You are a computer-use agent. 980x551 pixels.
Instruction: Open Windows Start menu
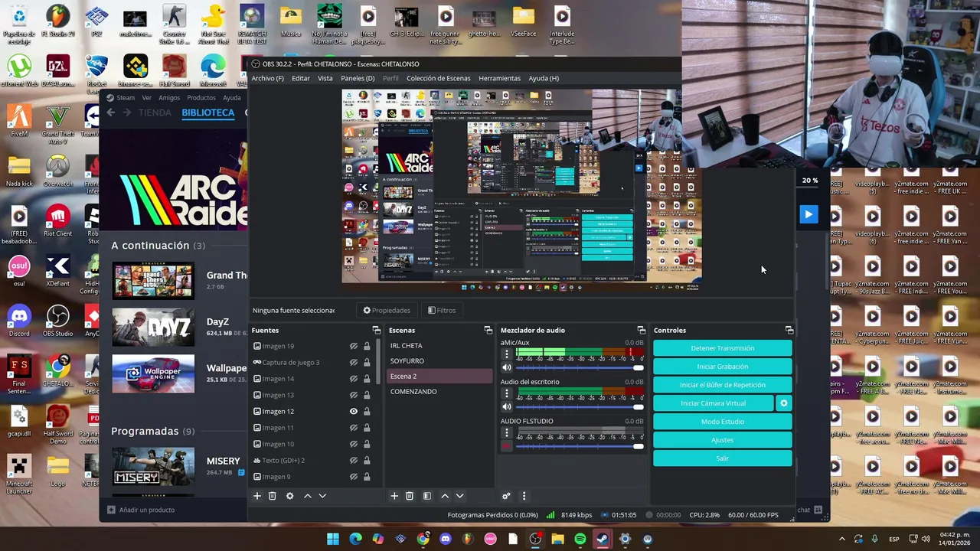pyautogui.click(x=333, y=539)
